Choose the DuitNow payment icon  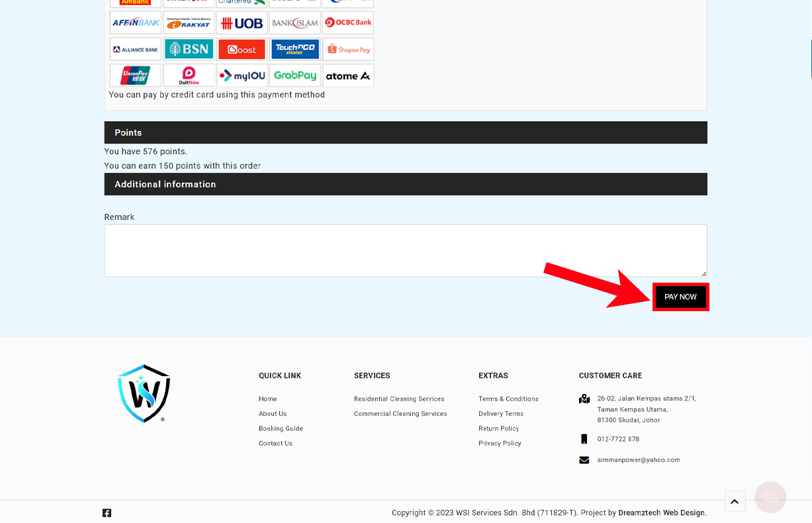pyautogui.click(x=189, y=75)
